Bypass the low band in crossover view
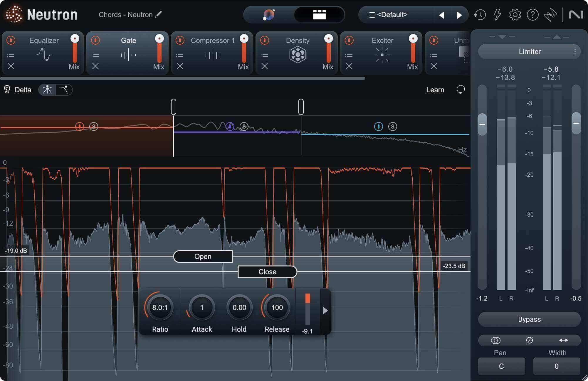Screen dimensions: 588x381 [80, 127]
